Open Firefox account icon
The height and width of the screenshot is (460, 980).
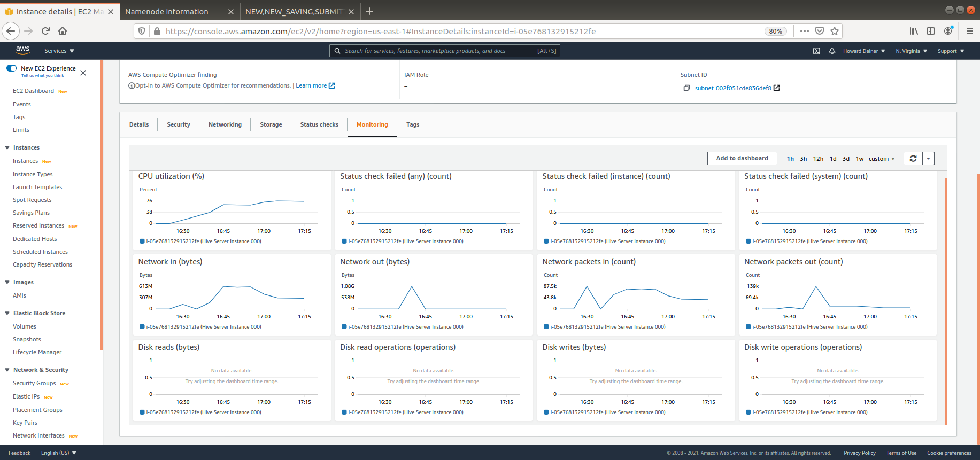click(x=948, y=31)
